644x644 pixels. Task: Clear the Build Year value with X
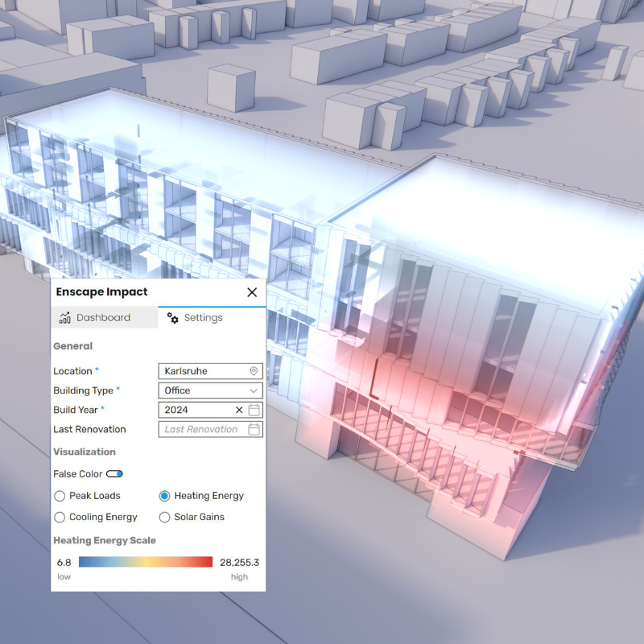coord(238,410)
